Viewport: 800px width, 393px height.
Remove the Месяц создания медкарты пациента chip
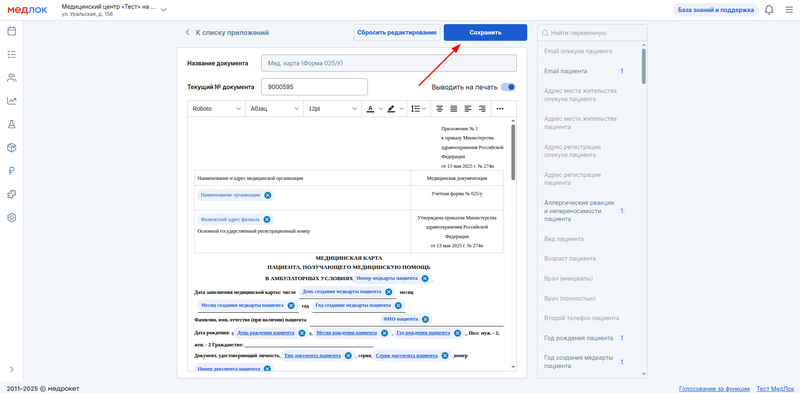tap(291, 305)
